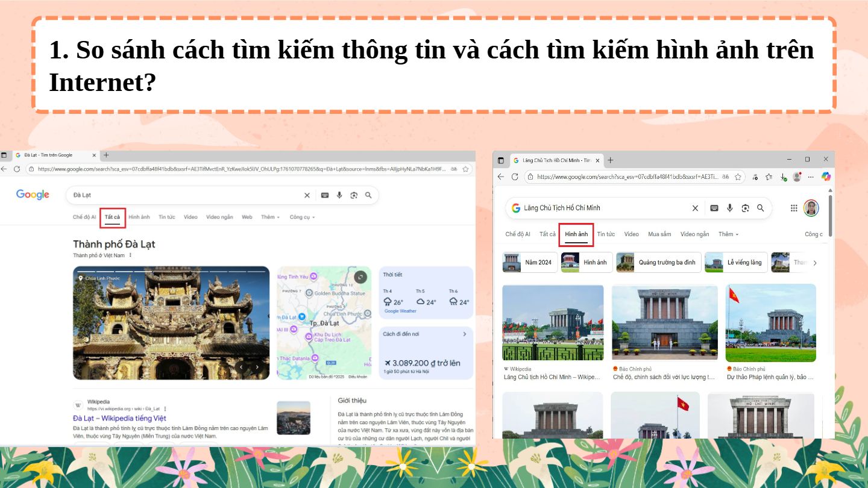Refresh the Lăng Chủ Tịch Hồ Chí Minh page

[x=515, y=177]
